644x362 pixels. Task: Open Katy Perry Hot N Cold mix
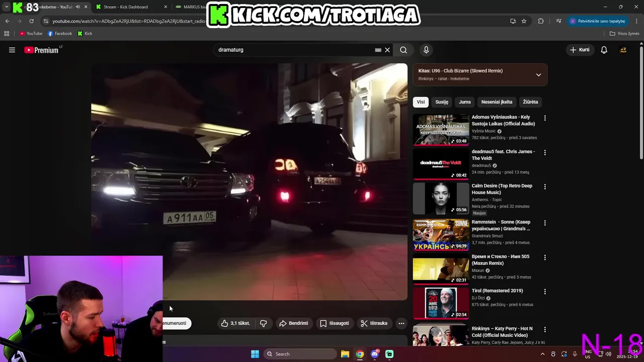(x=502, y=332)
